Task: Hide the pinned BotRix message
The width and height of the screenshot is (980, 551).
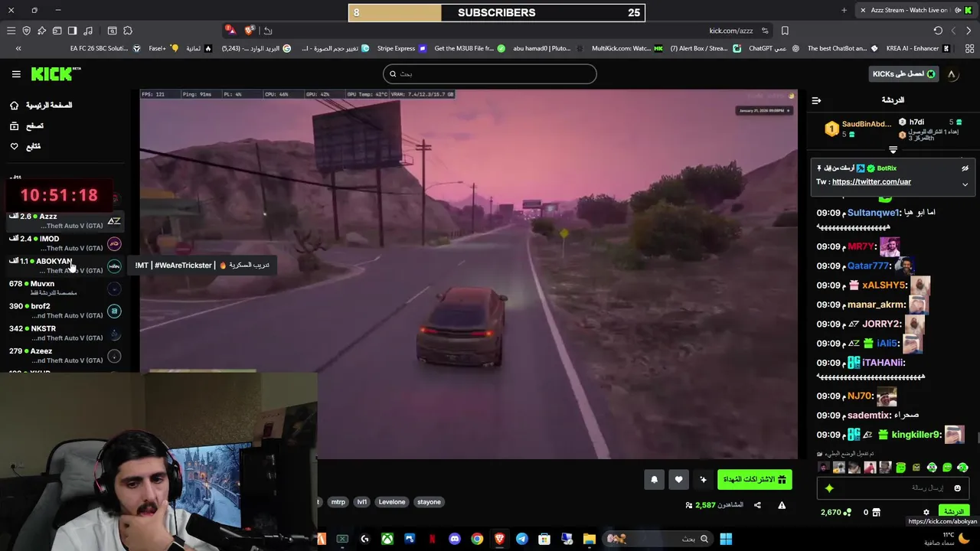Action: [x=965, y=168]
